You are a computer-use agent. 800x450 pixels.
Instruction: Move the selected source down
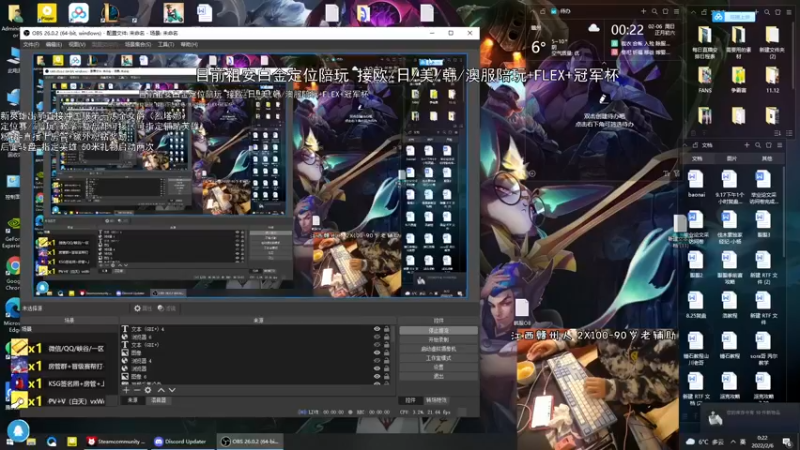point(172,390)
